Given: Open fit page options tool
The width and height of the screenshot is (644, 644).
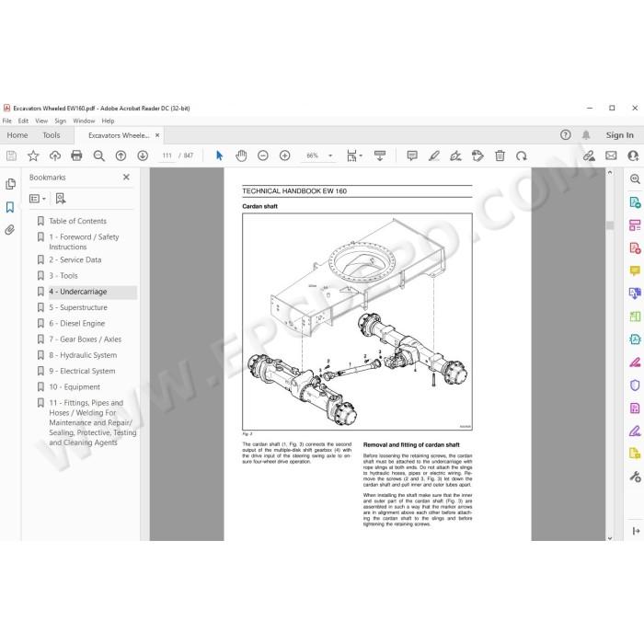Looking at the screenshot, I should (353, 155).
